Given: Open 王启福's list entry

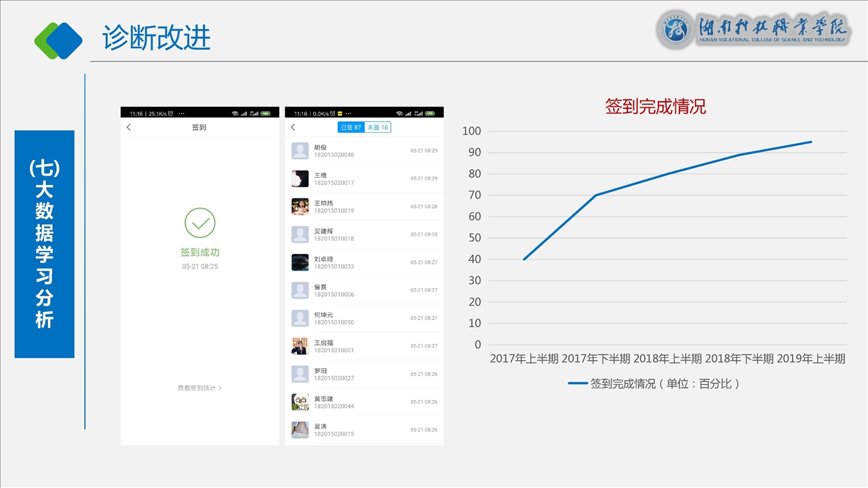Looking at the screenshot, I should pos(364,346).
